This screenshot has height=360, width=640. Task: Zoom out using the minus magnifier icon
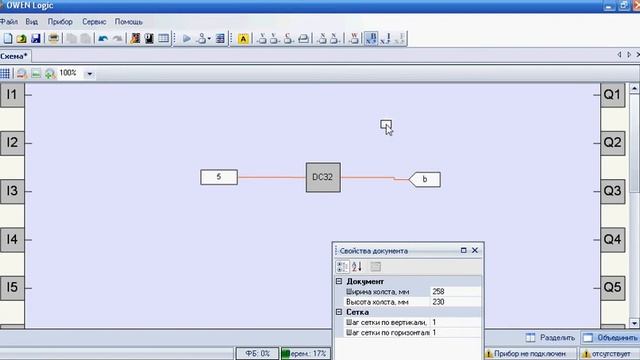click(22, 73)
